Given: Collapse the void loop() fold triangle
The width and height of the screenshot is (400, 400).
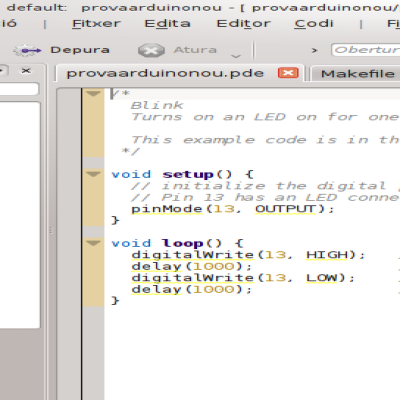Looking at the screenshot, I should 93,243.
